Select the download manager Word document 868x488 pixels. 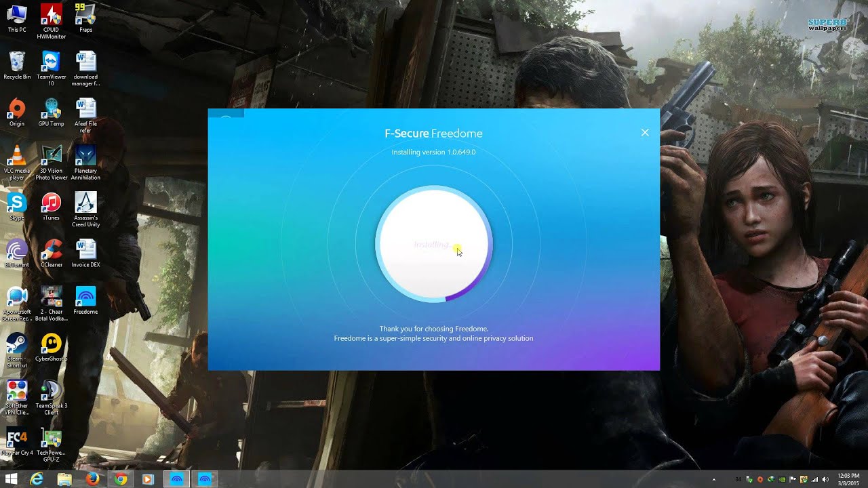pos(85,68)
